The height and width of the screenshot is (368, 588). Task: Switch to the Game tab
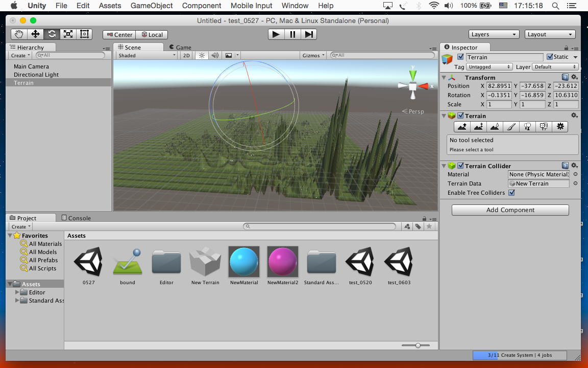(180, 48)
